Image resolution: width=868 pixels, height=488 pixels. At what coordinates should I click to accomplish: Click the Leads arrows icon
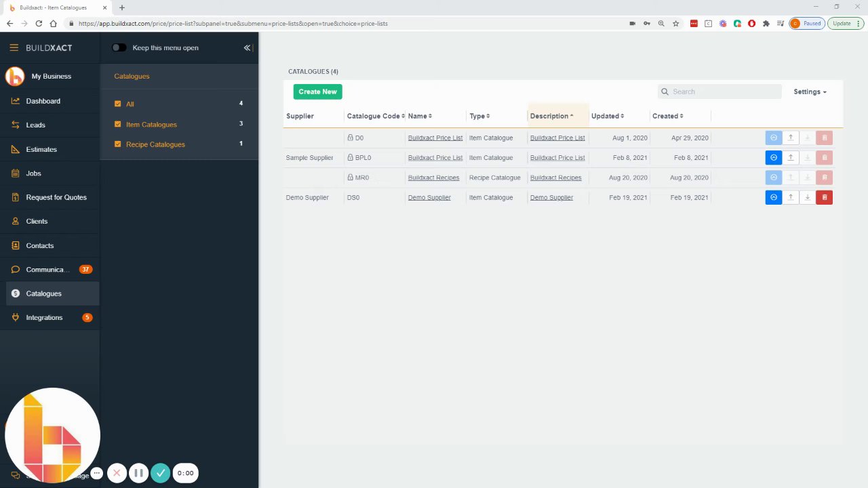coord(16,125)
